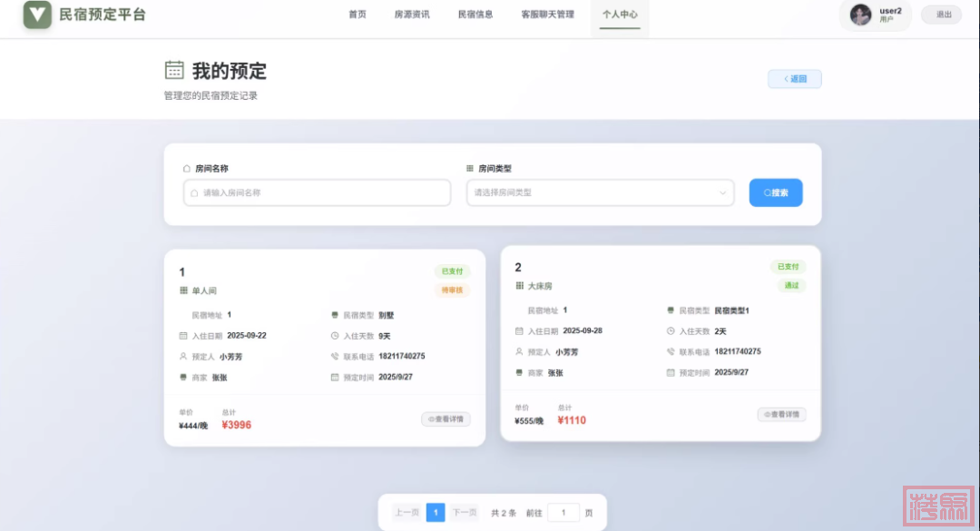Open 客服聊天管理 navigation item
980x531 pixels.
547,15
